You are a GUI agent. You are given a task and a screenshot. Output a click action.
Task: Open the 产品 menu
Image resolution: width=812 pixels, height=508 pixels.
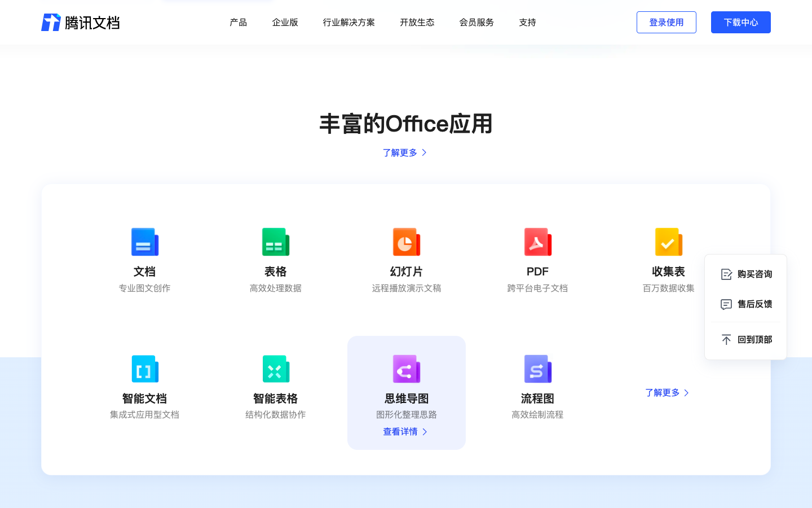(x=237, y=22)
